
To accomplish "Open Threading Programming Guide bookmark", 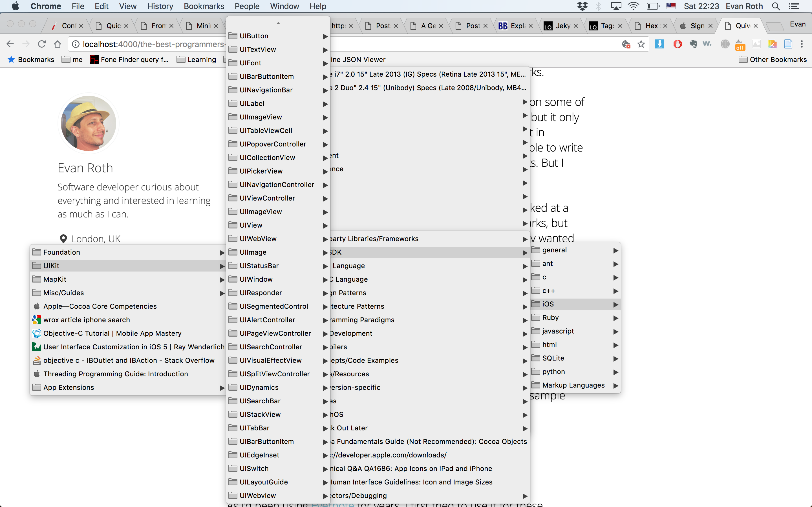I will [115, 374].
